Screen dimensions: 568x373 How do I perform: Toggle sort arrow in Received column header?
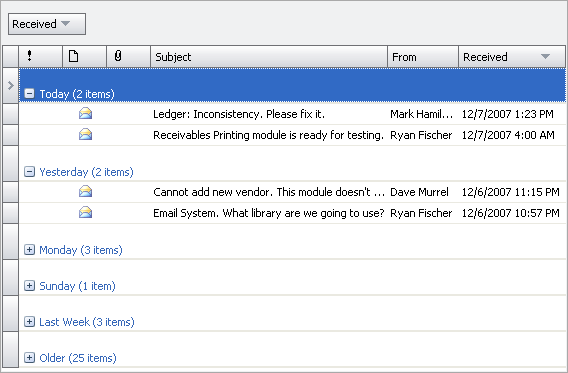546,56
